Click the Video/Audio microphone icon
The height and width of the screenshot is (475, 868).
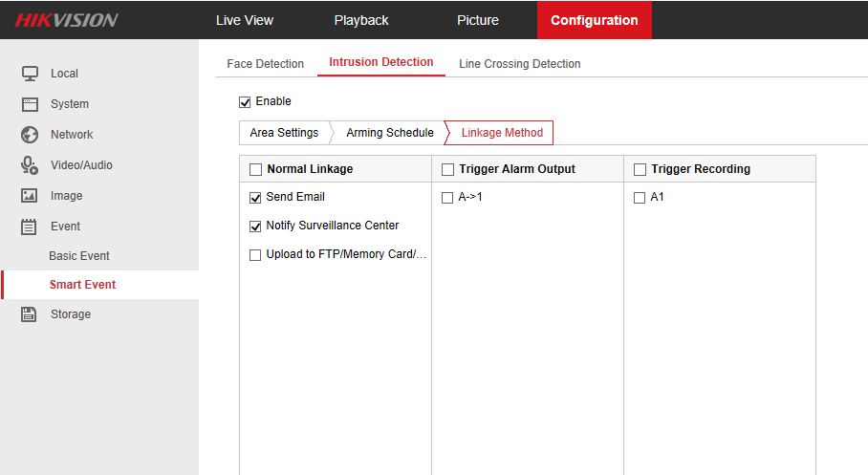click(30, 165)
